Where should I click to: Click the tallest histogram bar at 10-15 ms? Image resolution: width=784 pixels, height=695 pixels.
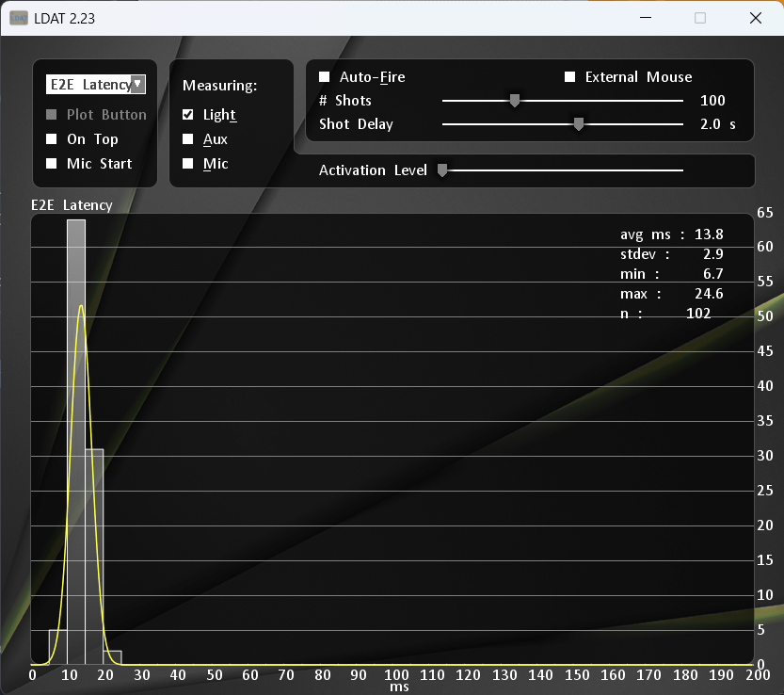click(76, 442)
